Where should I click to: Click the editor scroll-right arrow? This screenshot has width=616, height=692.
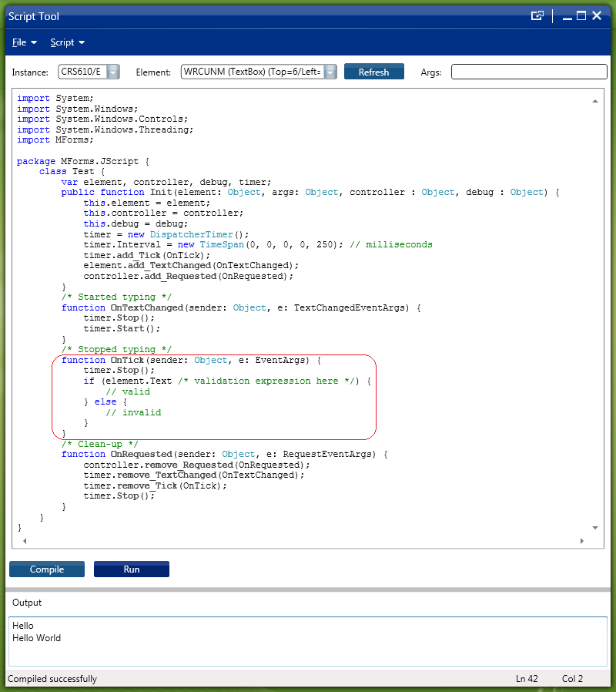[582, 541]
